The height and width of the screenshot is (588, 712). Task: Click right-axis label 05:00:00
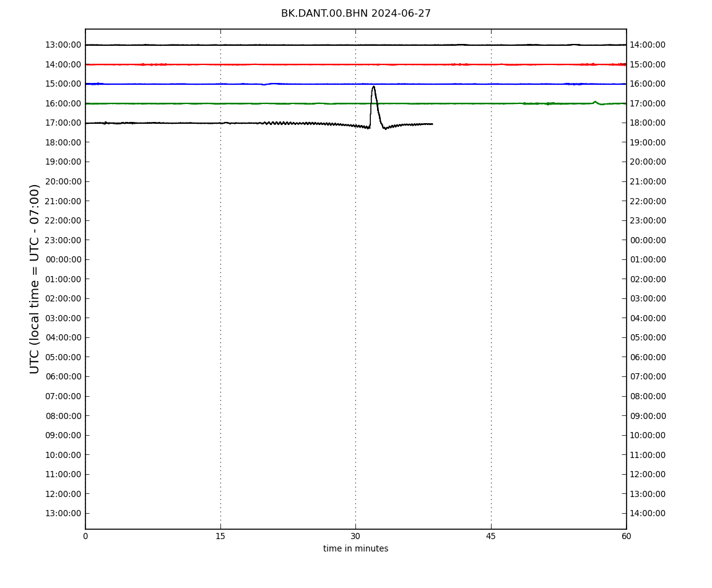[x=648, y=338]
